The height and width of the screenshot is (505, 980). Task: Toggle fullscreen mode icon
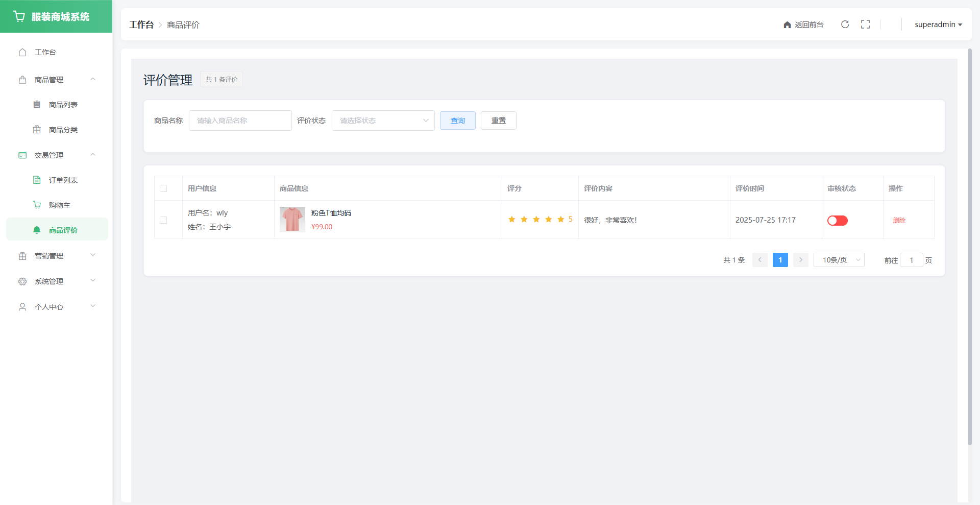865,25
